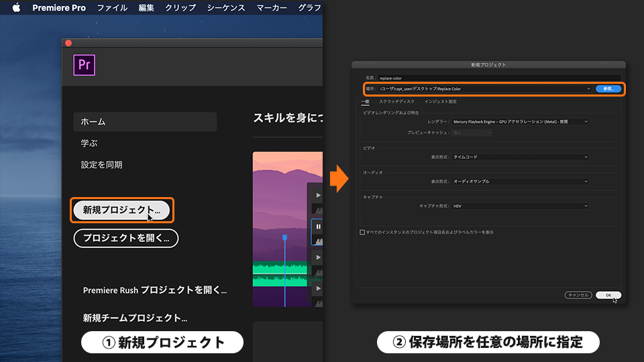The width and height of the screenshot is (644, 362).
Task: Open the Premiere Pro application menu
Action: pyautogui.click(x=59, y=8)
